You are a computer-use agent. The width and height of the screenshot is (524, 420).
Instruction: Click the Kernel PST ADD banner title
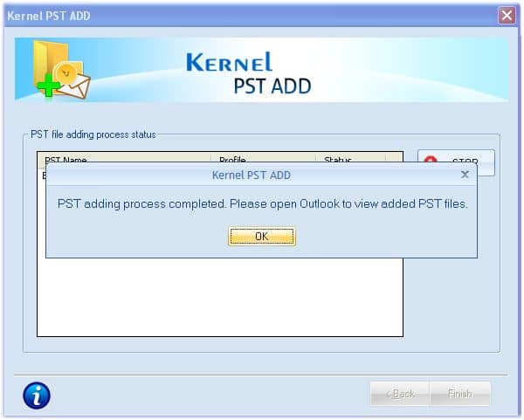249,73
